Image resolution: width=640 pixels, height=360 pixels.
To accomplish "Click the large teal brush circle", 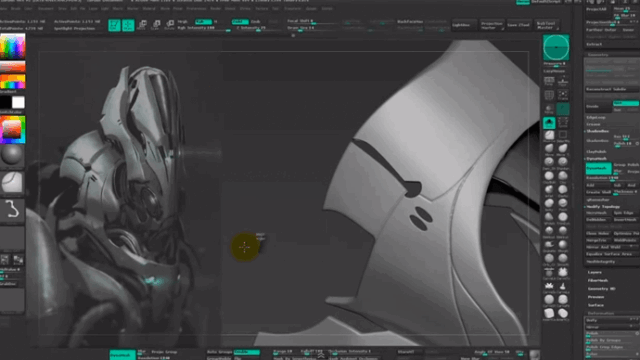I will pos(556,47).
